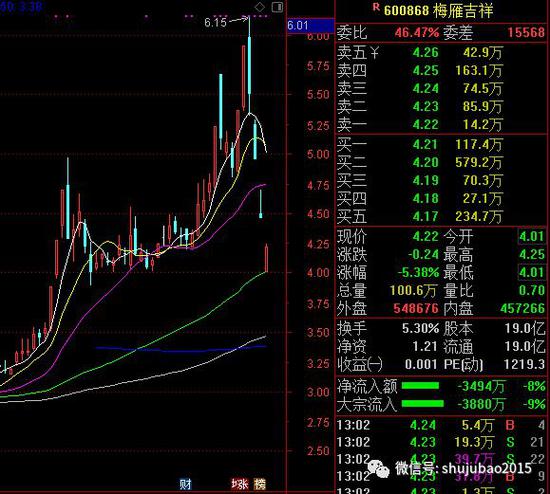
Task: Click the blue 财 marker on the timeline
Action: (186, 484)
